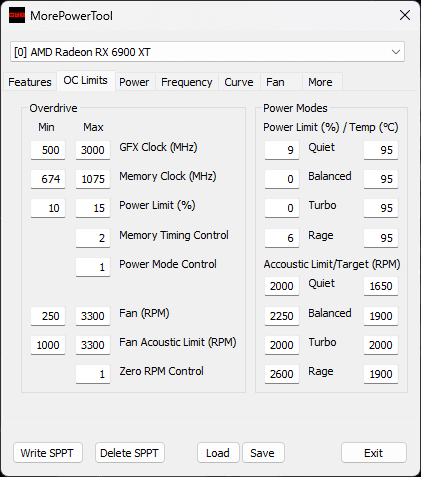Click the Load button
The width and height of the screenshot is (421, 477).
coord(218,453)
